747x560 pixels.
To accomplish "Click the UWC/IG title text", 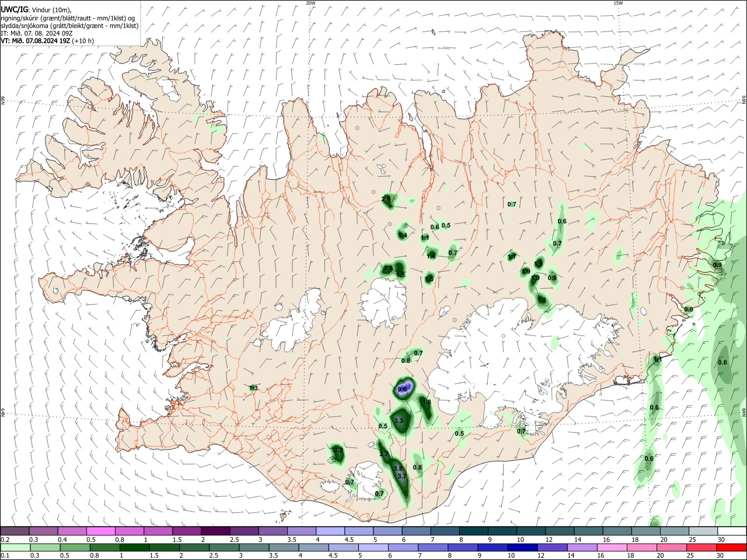I will point(13,10).
